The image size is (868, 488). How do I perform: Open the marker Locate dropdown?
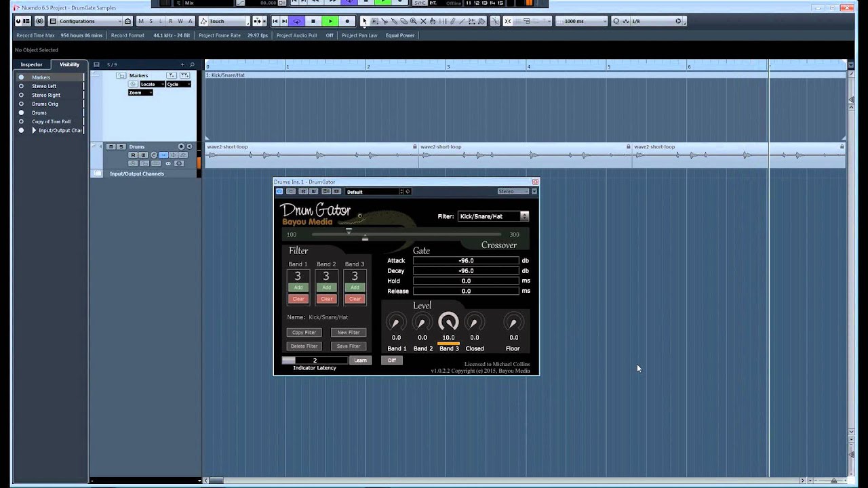coord(152,84)
